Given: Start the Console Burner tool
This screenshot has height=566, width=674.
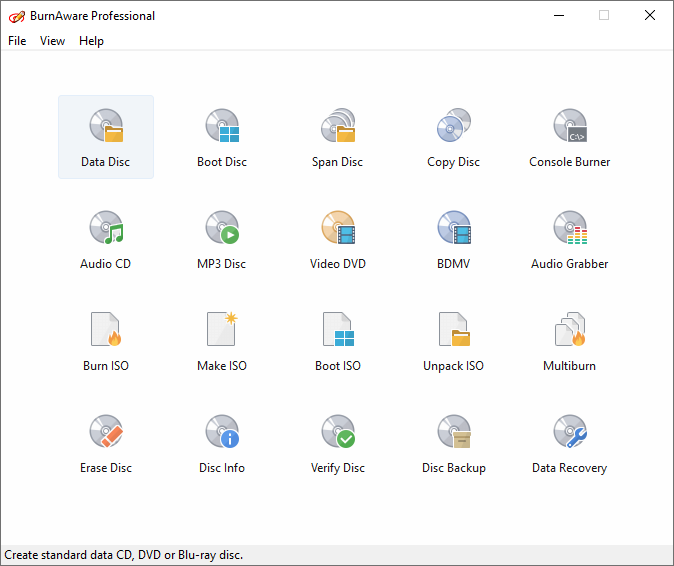Looking at the screenshot, I should (x=570, y=137).
